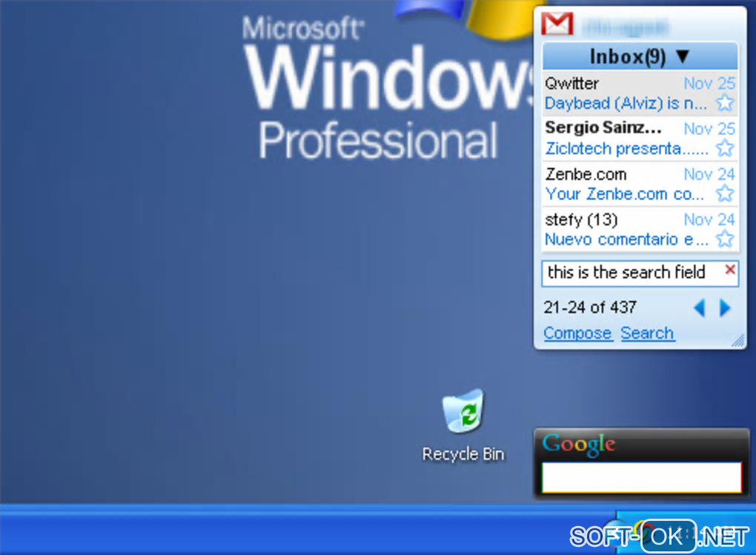Image resolution: width=756 pixels, height=555 pixels.
Task: Select the Qwitter sender name
Action: (x=572, y=84)
